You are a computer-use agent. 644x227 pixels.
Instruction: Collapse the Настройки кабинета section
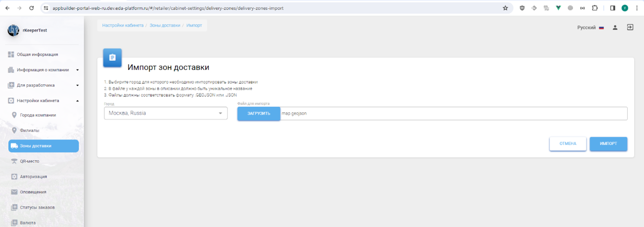click(x=43, y=101)
